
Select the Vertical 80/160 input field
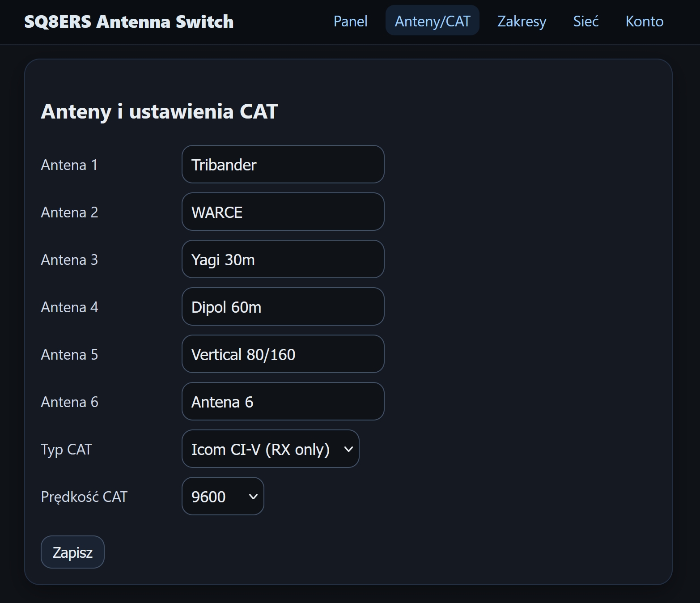click(x=283, y=354)
